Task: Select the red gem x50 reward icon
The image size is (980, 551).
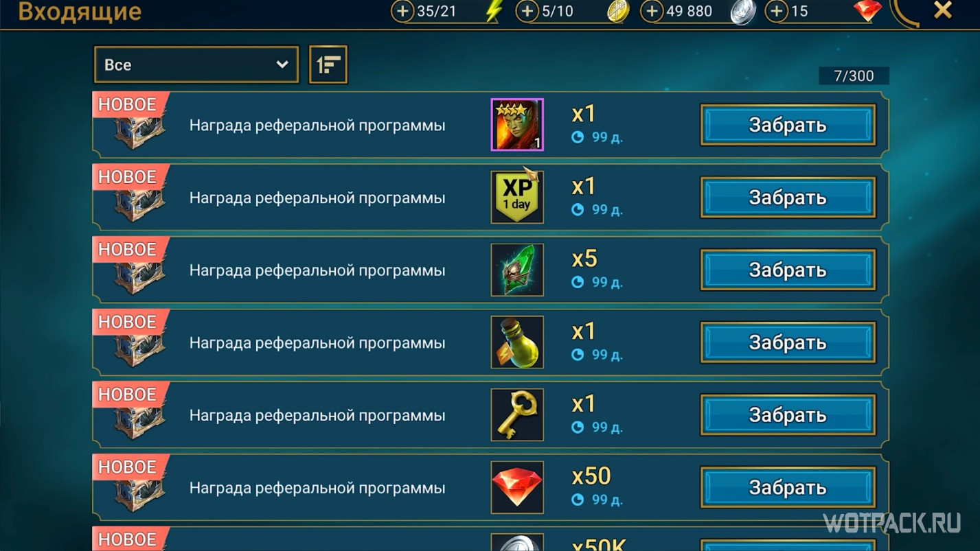Action: (517, 487)
